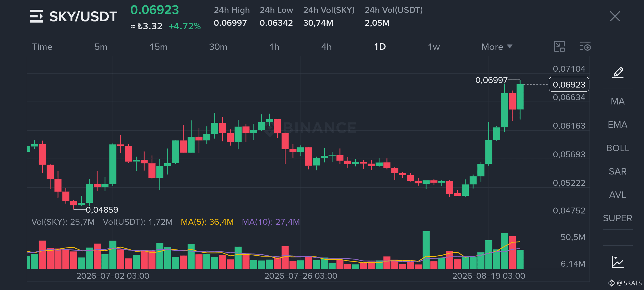Select the 1D interval
Viewport: 644px width, 290px height.
(380, 47)
